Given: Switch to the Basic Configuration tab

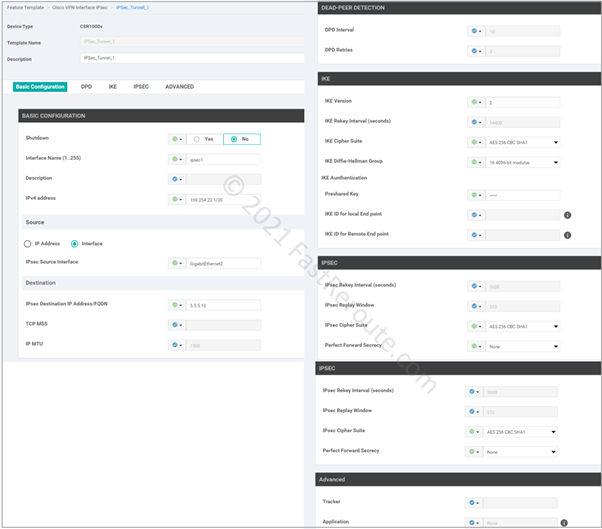Looking at the screenshot, I should 40,87.
